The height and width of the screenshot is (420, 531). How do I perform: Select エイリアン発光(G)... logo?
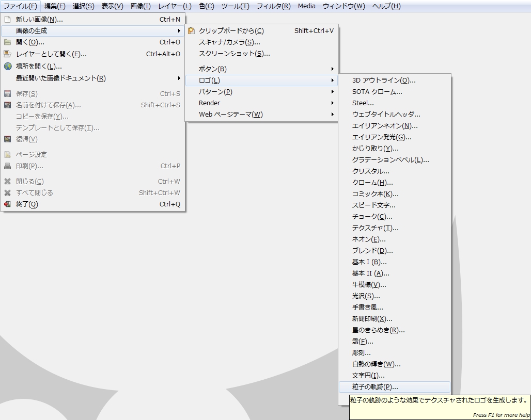click(395, 137)
